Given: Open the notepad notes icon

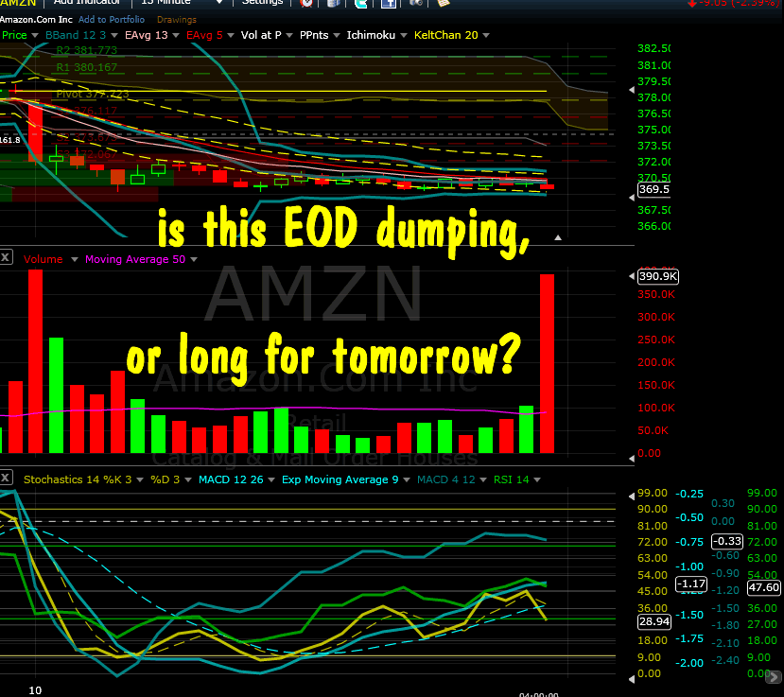Looking at the screenshot, I should (x=443, y=3).
